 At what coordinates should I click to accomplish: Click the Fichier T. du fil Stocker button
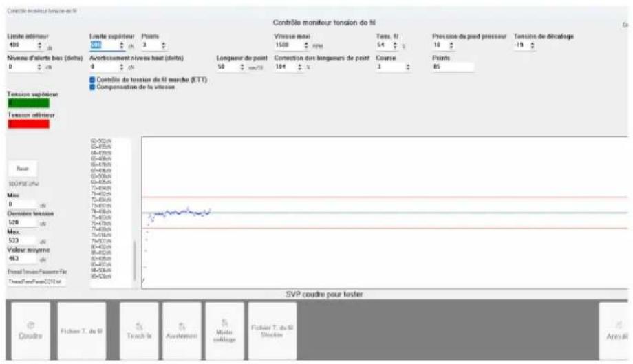(272, 331)
